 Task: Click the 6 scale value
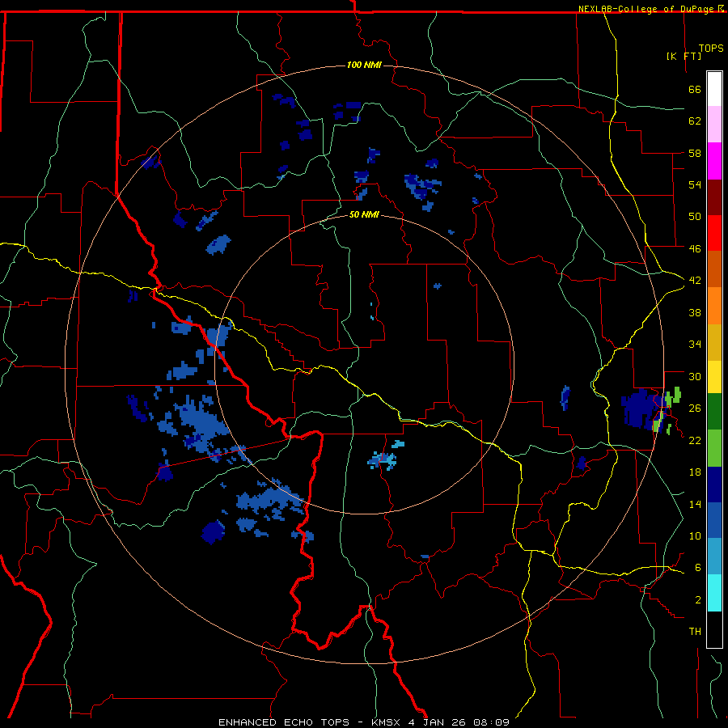[x=698, y=567]
